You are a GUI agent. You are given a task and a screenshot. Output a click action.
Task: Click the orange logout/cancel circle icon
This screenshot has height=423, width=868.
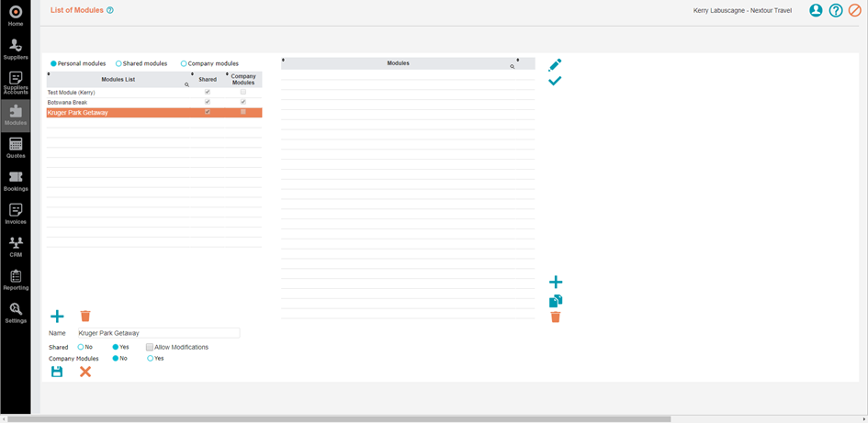[x=855, y=10]
